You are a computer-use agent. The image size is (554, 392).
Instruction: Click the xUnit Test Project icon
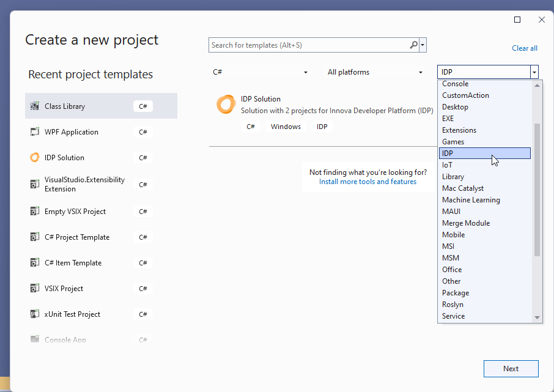pyautogui.click(x=35, y=314)
